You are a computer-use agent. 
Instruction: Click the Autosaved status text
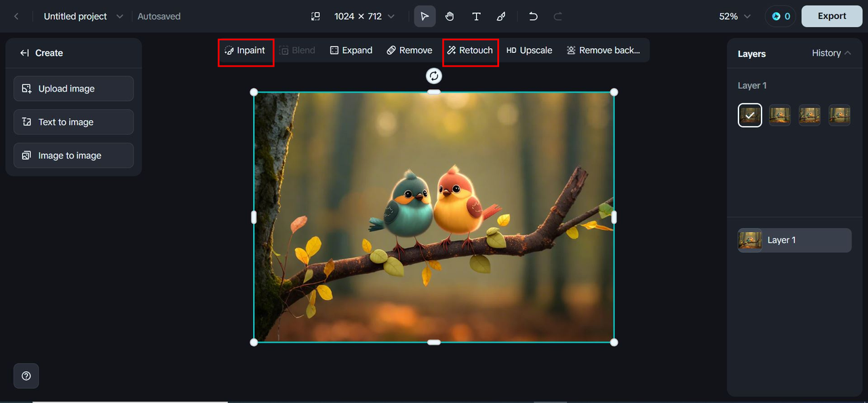click(159, 16)
